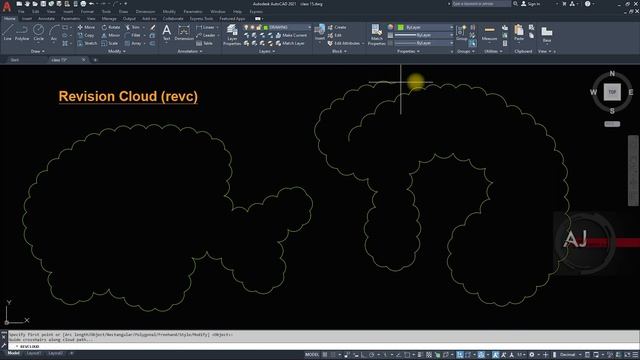Click the green layer color swatch

pos(265,27)
